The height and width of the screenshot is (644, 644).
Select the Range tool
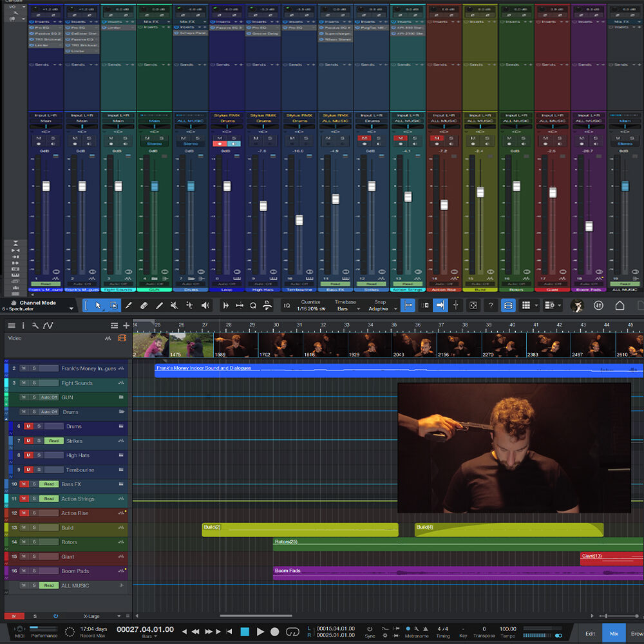click(113, 305)
